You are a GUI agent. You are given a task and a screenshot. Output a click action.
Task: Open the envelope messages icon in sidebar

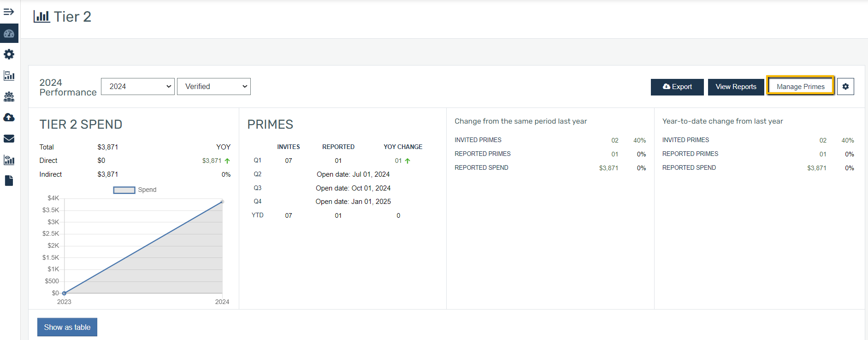pos(9,138)
